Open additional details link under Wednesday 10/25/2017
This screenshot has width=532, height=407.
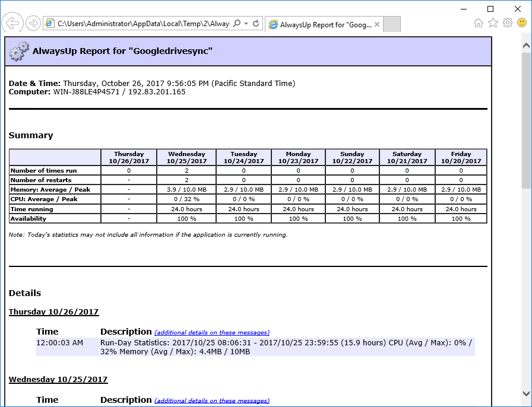[x=212, y=400]
